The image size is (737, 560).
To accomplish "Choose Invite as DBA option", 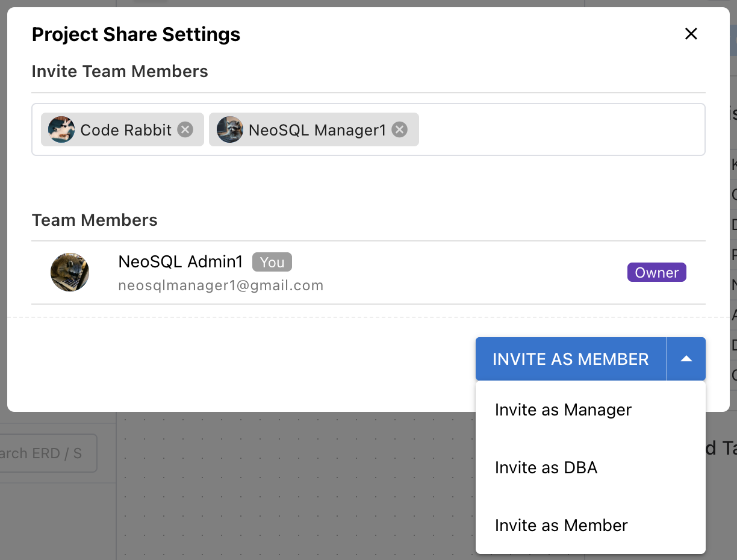I will coord(590,467).
